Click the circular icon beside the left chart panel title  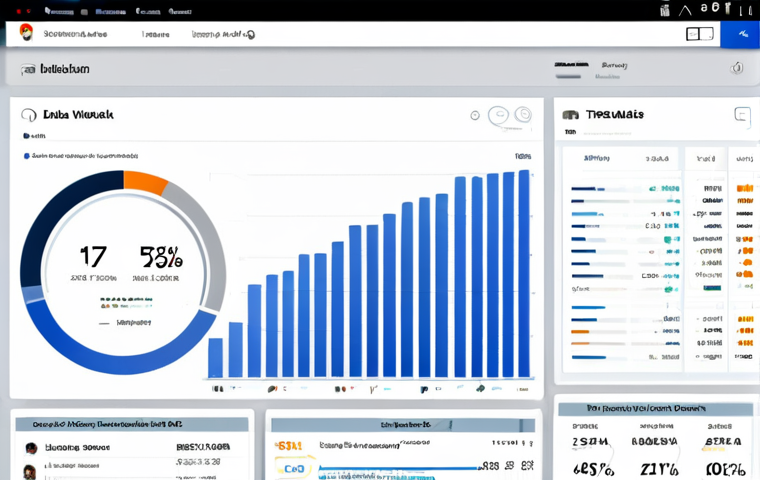click(x=29, y=116)
